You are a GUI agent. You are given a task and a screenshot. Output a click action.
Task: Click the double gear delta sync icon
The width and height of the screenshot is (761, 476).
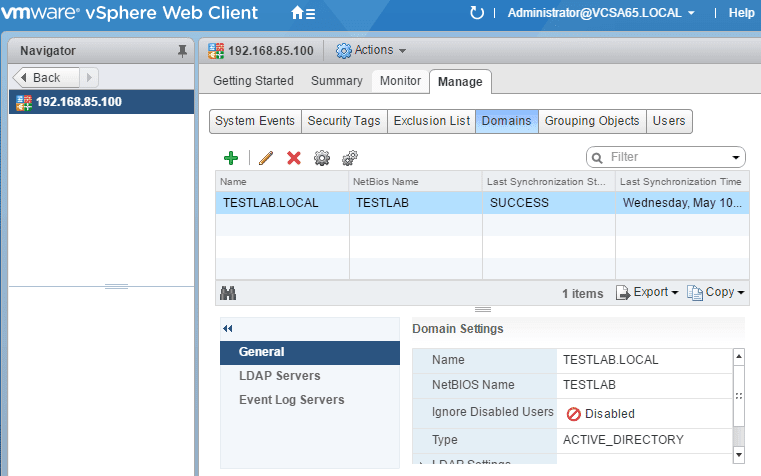(x=350, y=158)
